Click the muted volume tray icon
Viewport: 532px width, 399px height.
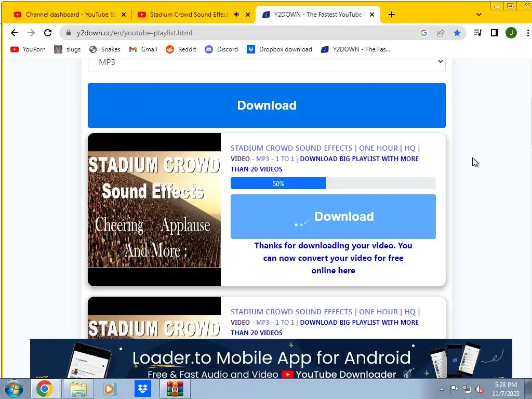[x=480, y=389]
